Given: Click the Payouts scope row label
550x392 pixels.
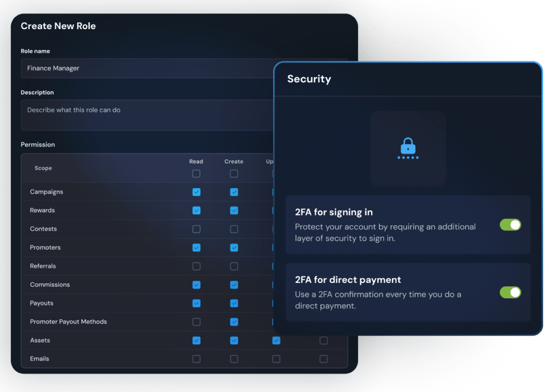Looking at the screenshot, I should (42, 303).
